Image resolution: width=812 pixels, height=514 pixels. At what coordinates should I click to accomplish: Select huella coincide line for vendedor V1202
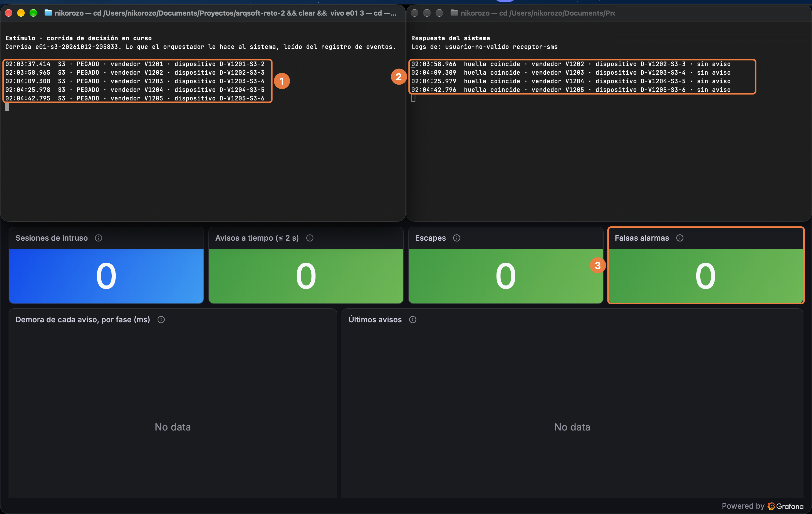pyautogui.click(x=571, y=64)
